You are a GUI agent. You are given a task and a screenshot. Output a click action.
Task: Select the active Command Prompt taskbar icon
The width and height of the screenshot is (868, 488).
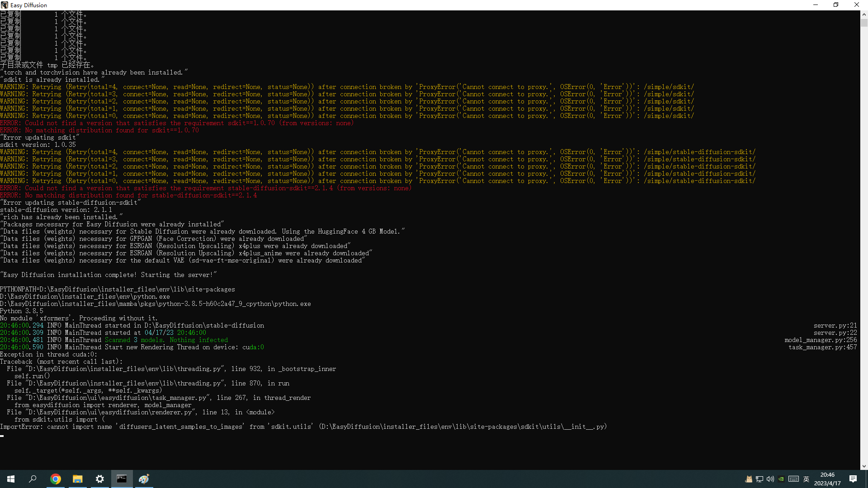(x=122, y=479)
